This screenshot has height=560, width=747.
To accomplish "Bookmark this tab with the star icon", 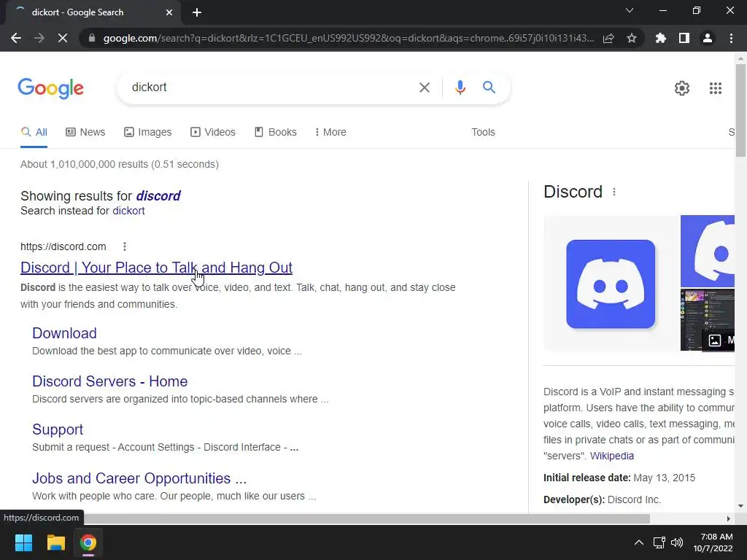I will [632, 38].
